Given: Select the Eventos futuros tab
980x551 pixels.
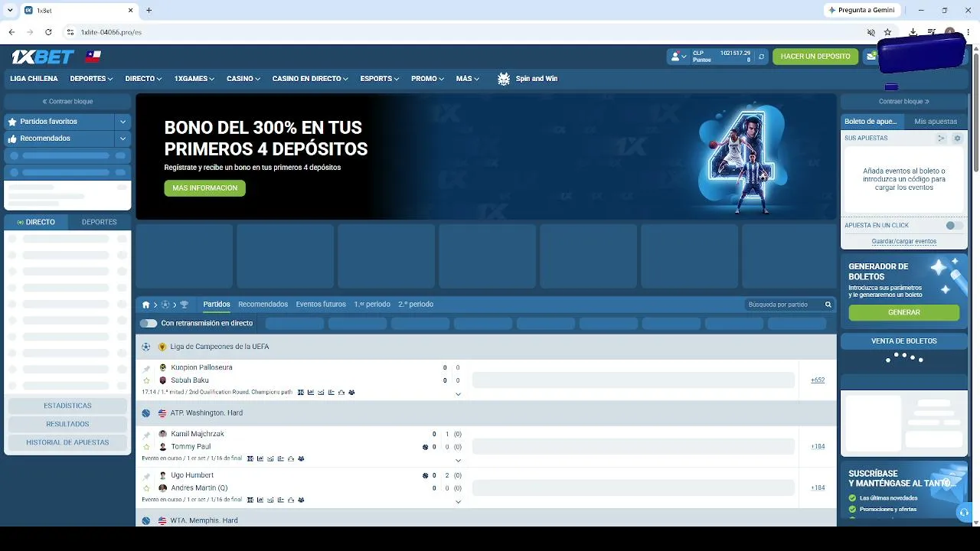Looking at the screenshot, I should [321, 305].
